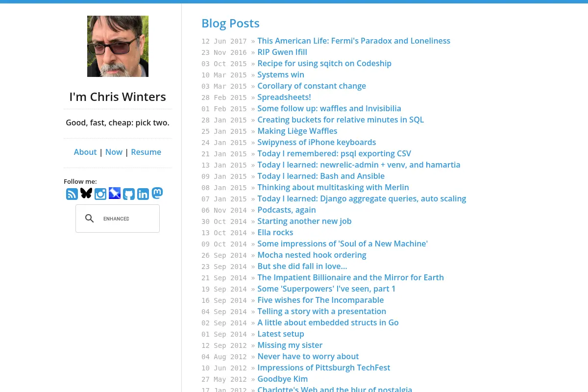
Task: Open 'Some follow up: waffles and Invisibilia'
Action: tap(329, 108)
